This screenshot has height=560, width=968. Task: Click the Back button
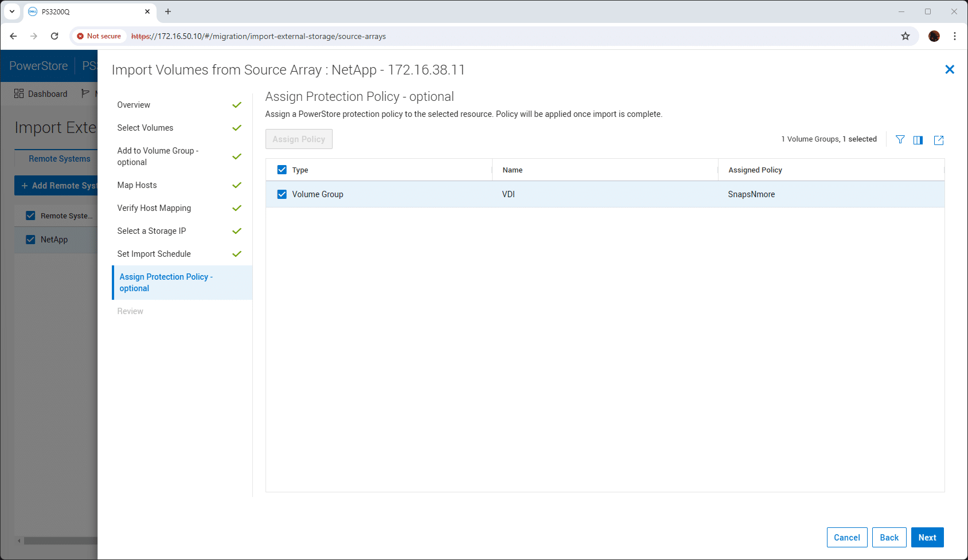pyautogui.click(x=889, y=538)
